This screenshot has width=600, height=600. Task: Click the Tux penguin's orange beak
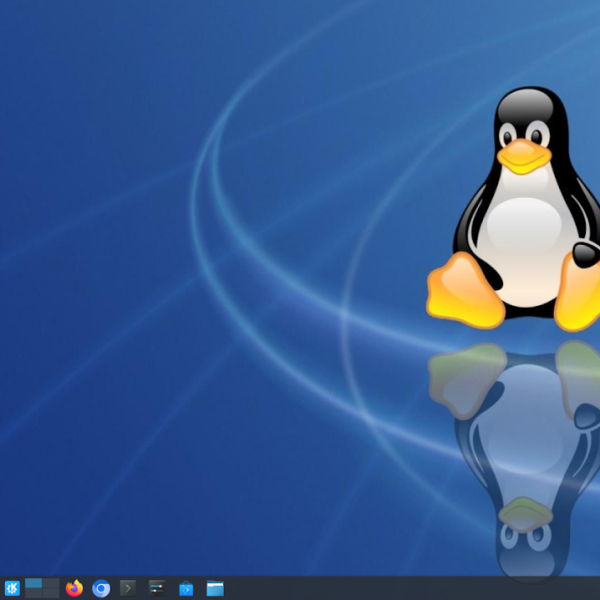point(524,157)
